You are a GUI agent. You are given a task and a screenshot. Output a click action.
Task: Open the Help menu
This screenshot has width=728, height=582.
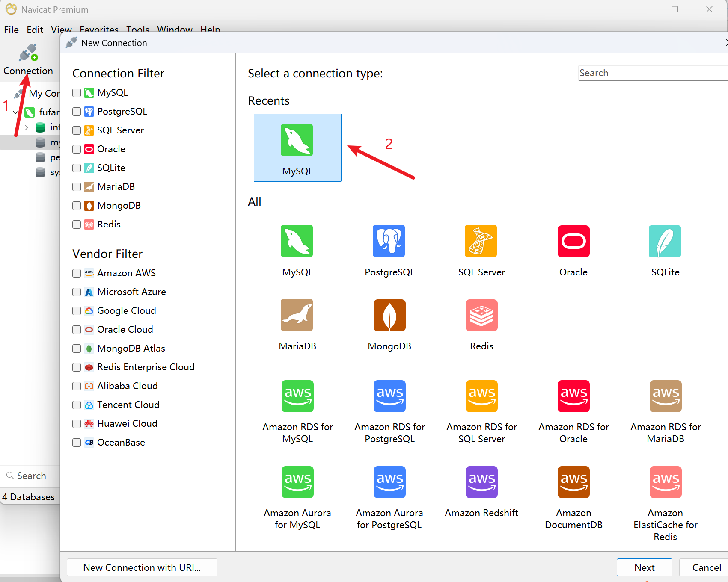point(210,30)
